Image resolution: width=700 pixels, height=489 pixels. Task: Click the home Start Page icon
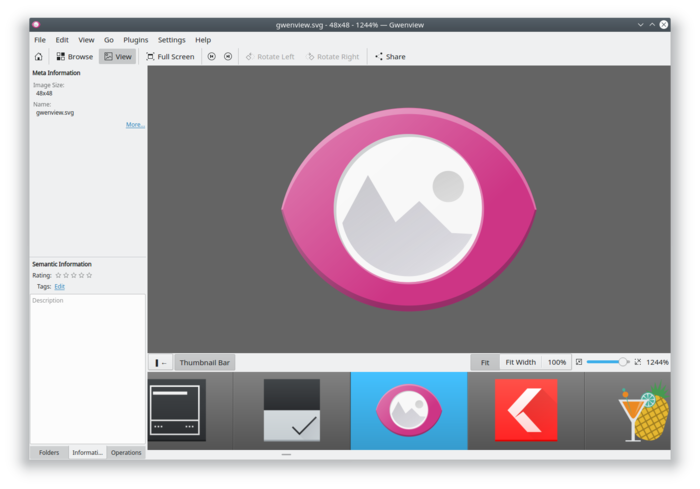38,57
